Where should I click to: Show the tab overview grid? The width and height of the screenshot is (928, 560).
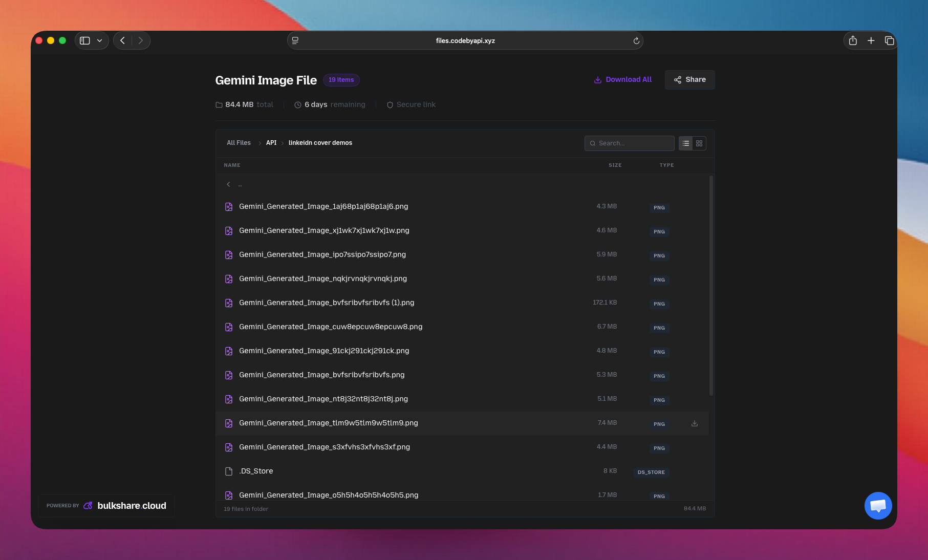pyautogui.click(x=890, y=40)
